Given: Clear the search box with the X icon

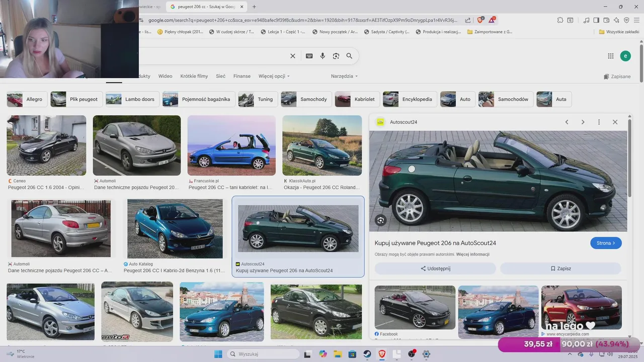Looking at the screenshot, I should coord(293,56).
